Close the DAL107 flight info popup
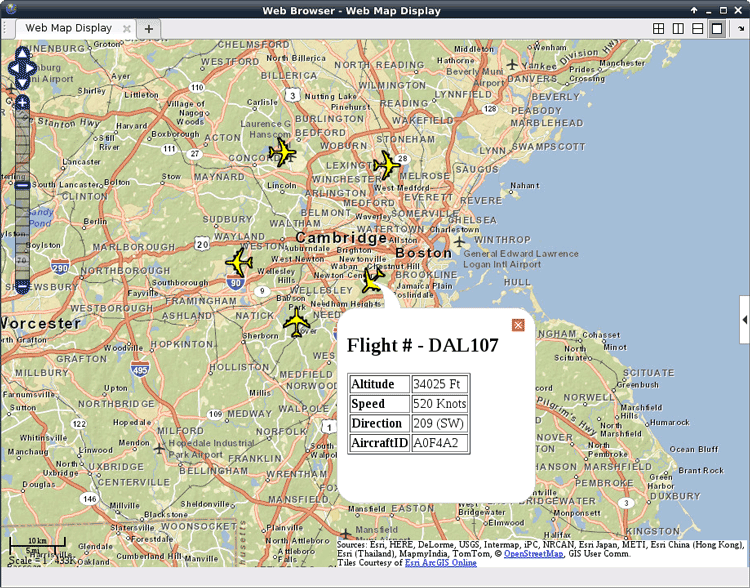 coord(518,325)
